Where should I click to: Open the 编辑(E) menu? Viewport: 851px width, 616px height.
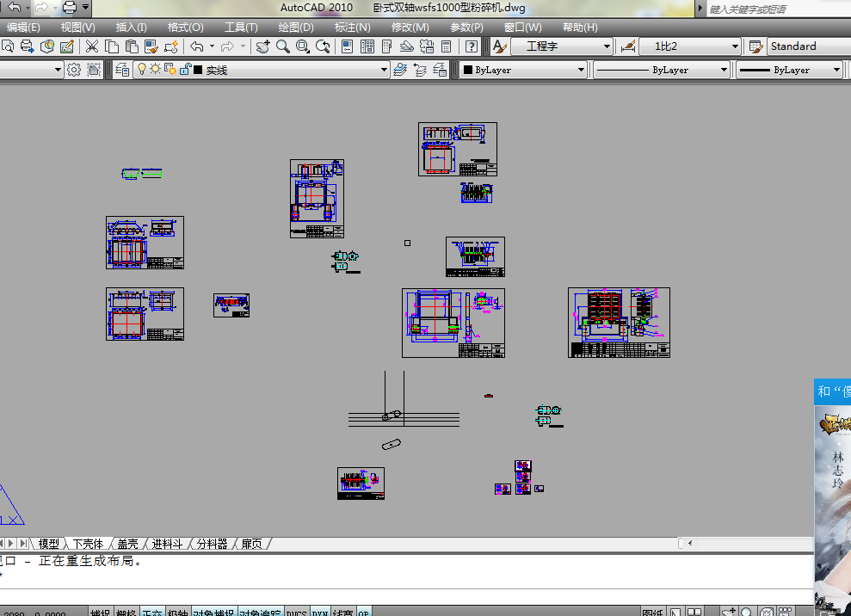coord(23,28)
